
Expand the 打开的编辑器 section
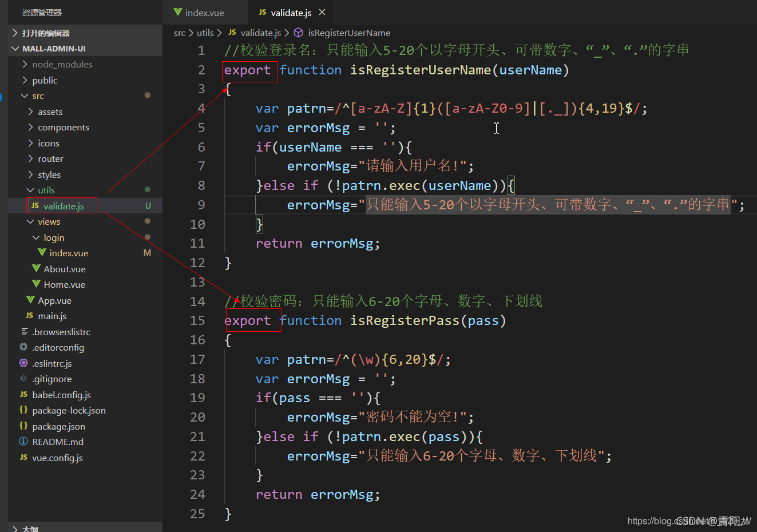pos(85,33)
